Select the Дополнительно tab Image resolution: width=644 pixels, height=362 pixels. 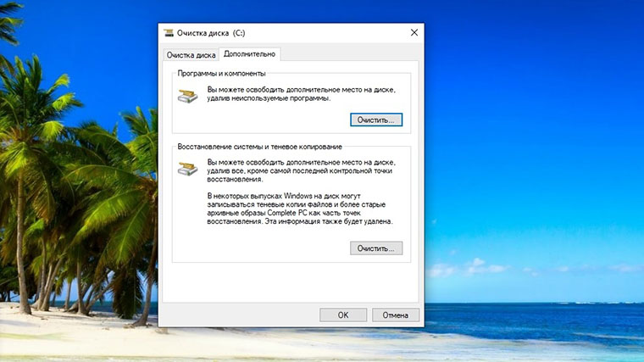point(250,53)
